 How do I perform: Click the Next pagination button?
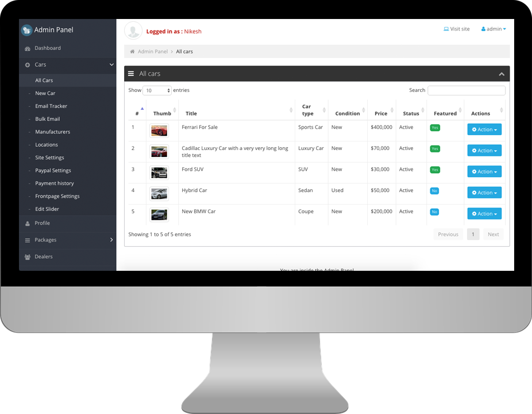(x=493, y=234)
